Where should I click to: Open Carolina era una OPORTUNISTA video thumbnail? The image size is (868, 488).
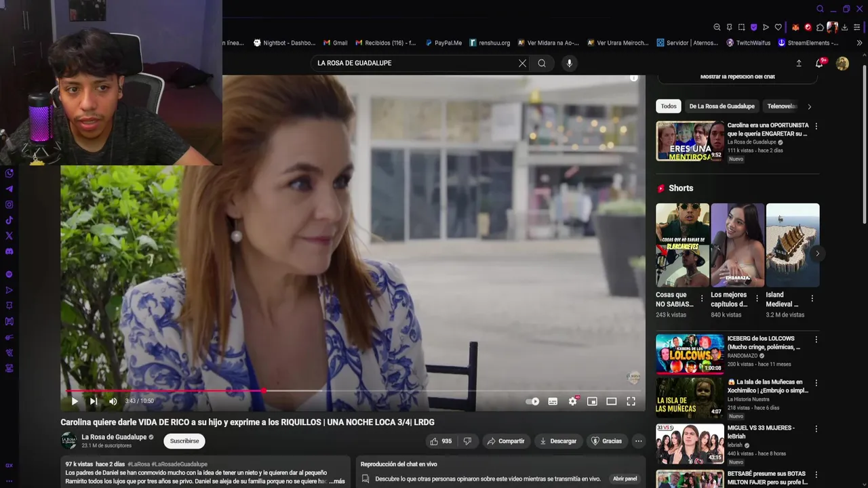(x=690, y=141)
